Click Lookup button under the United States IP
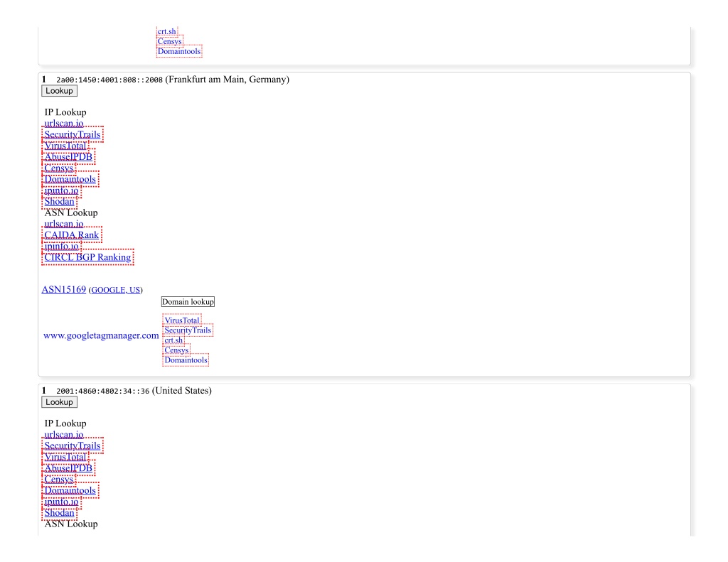728x562 pixels. (x=59, y=402)
